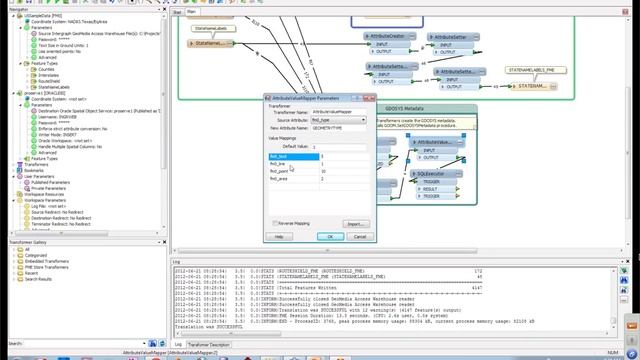Click the Transformers funnel icon in Navigator
Screen dimensions: 640x360
20,165
